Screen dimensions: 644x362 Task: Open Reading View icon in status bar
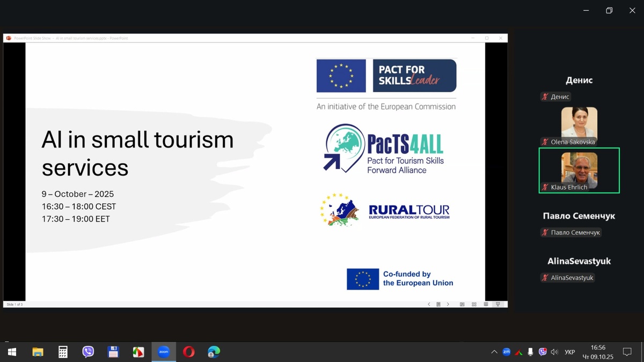coord(486,304)
